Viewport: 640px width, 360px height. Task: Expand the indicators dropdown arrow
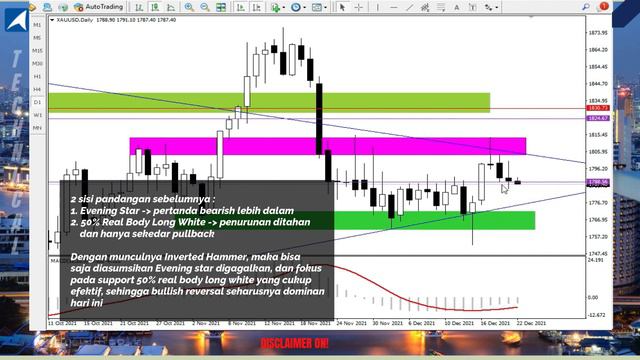tap(284, 7)
